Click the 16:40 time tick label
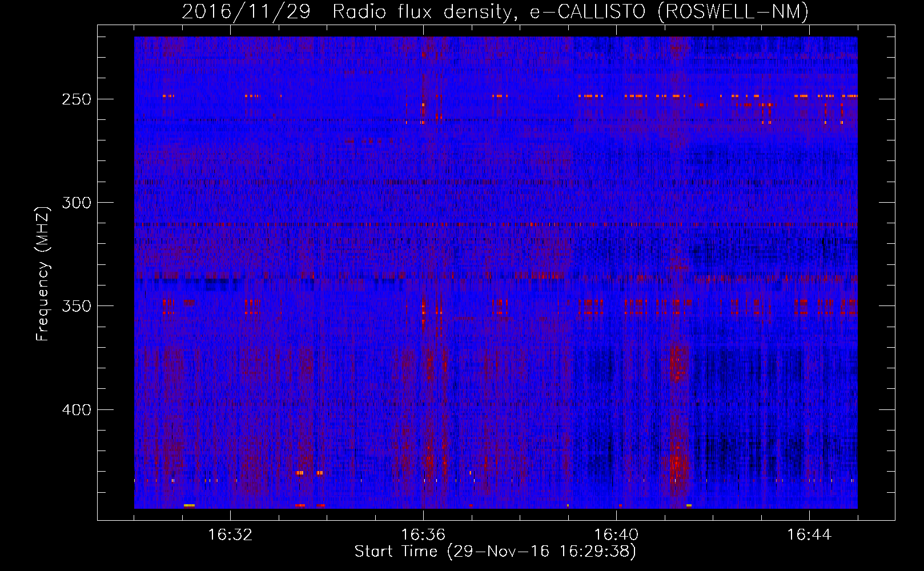The image size is (924, 571). point(616,535)
